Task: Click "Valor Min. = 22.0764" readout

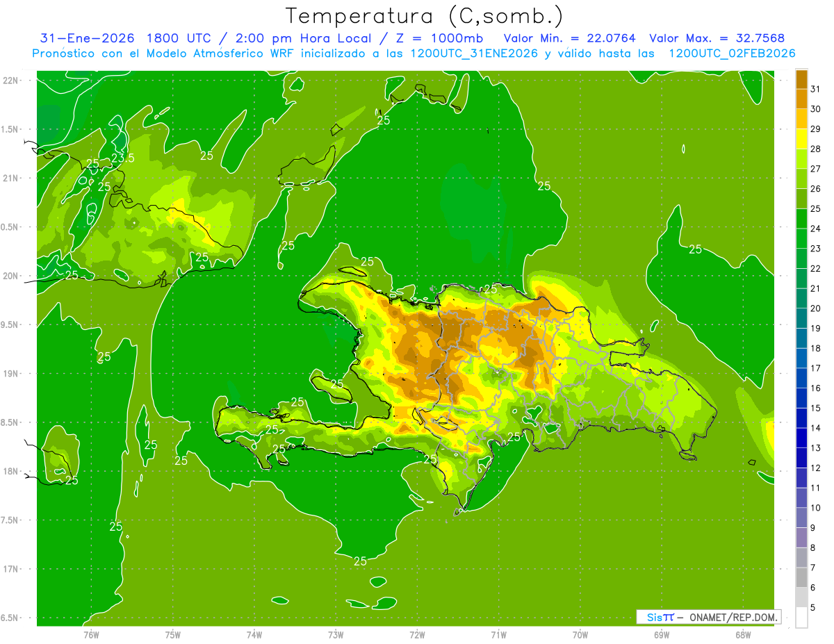Action: pos(569,38)
